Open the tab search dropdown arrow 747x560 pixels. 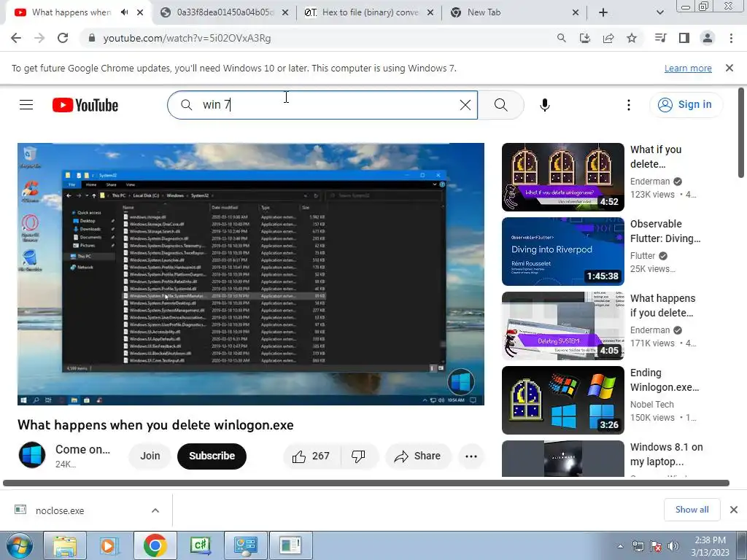click(659, 13)
